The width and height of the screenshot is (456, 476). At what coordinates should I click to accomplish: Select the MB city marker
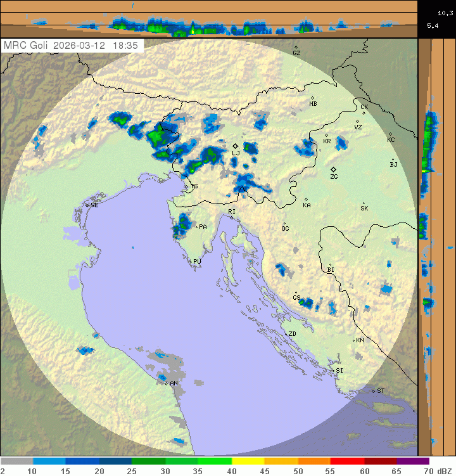pos(312,98)
